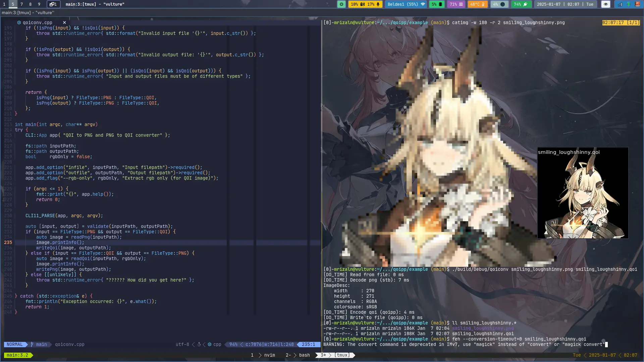The height and width of the screenshot is (362, 644).
Task: Click the 4% disk brightness module
Action: [x=499, y=4]
